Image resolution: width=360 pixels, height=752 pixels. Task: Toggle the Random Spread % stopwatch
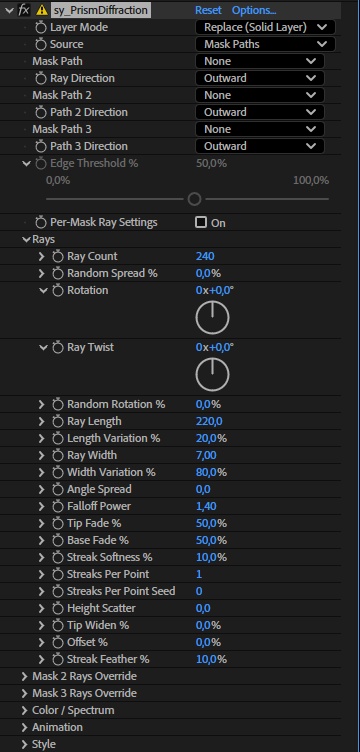click(x=58, y=274)
